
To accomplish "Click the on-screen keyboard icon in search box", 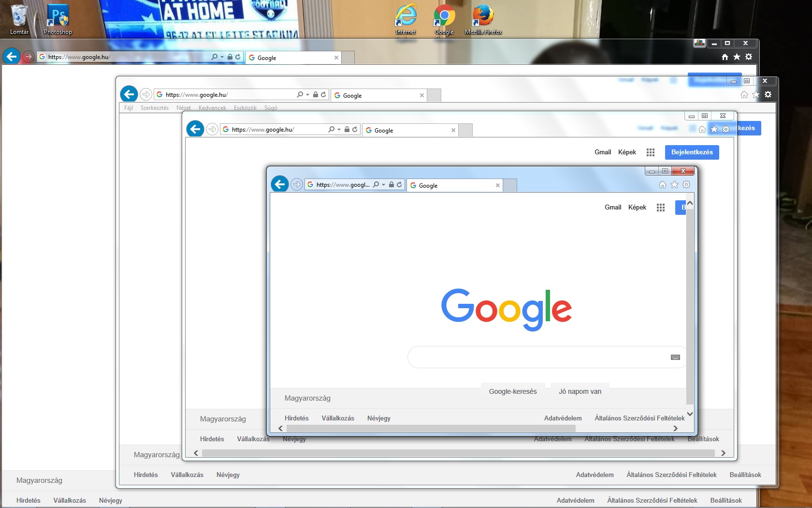I will tap(676, 357).
